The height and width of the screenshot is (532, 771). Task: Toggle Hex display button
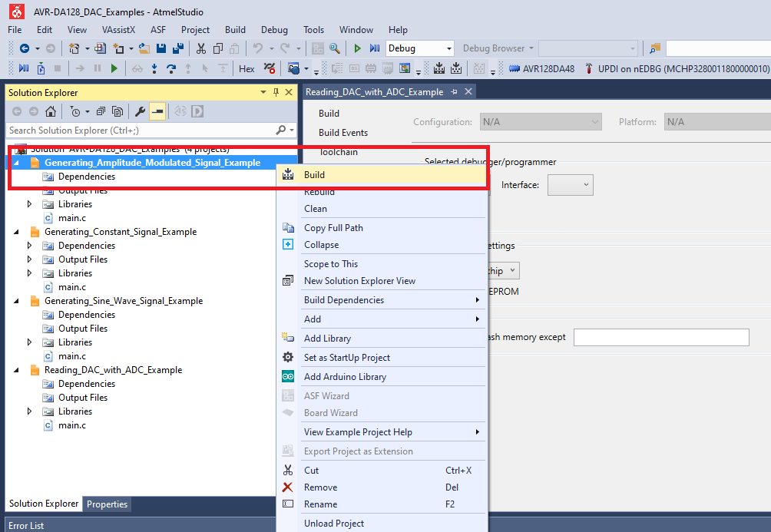point(247,69)
